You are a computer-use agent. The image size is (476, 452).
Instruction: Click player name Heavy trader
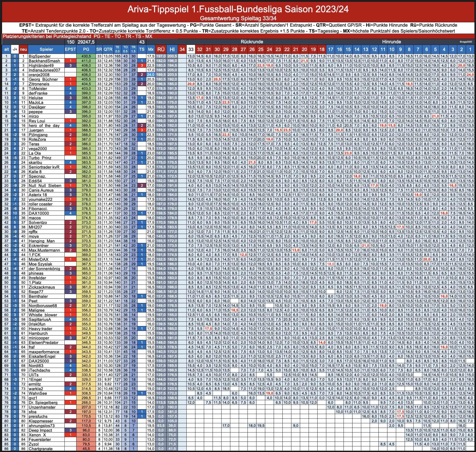(40, 329)
